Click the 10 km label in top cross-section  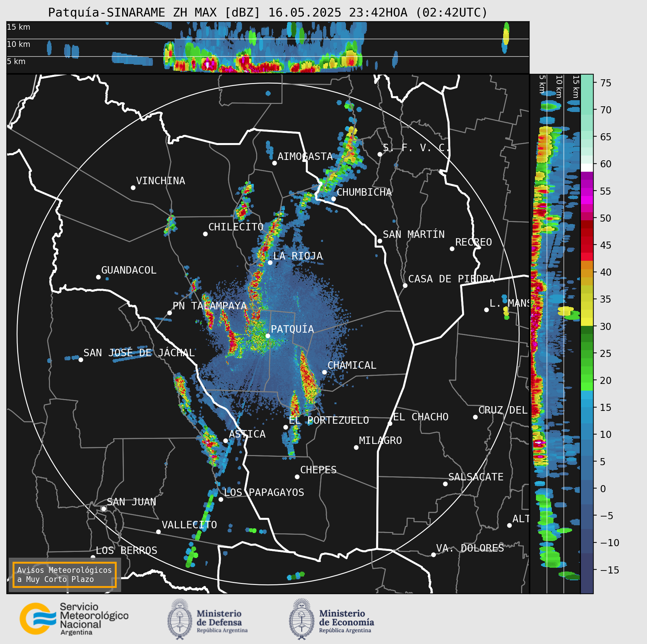19,44
